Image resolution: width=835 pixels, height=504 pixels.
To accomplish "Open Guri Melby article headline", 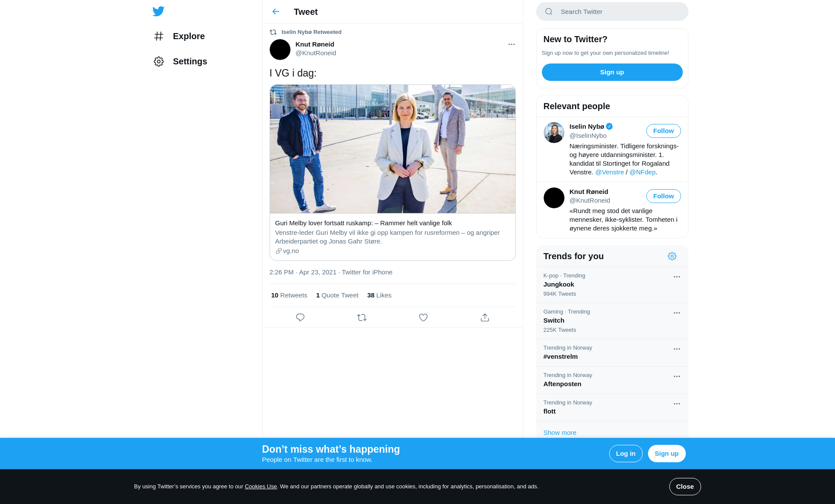I will coord(363,223).
